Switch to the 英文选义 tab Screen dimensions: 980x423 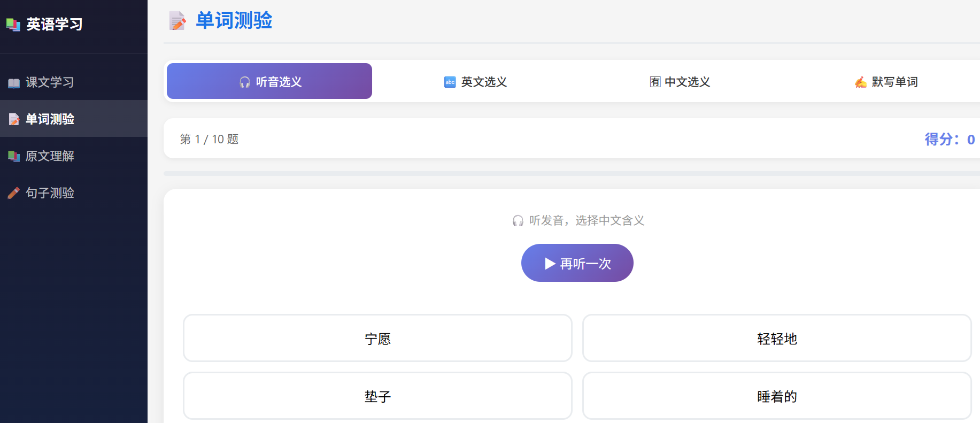[x=475, y=81]
